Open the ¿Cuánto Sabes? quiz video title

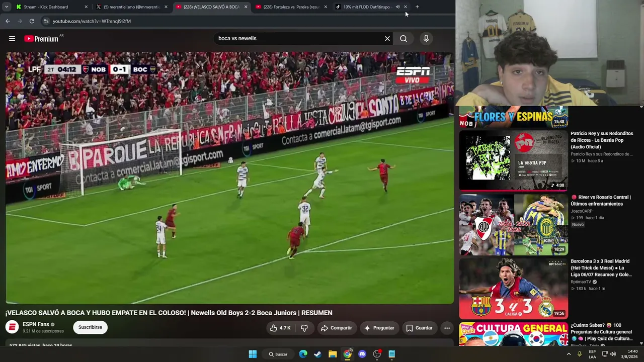(601, 332)
